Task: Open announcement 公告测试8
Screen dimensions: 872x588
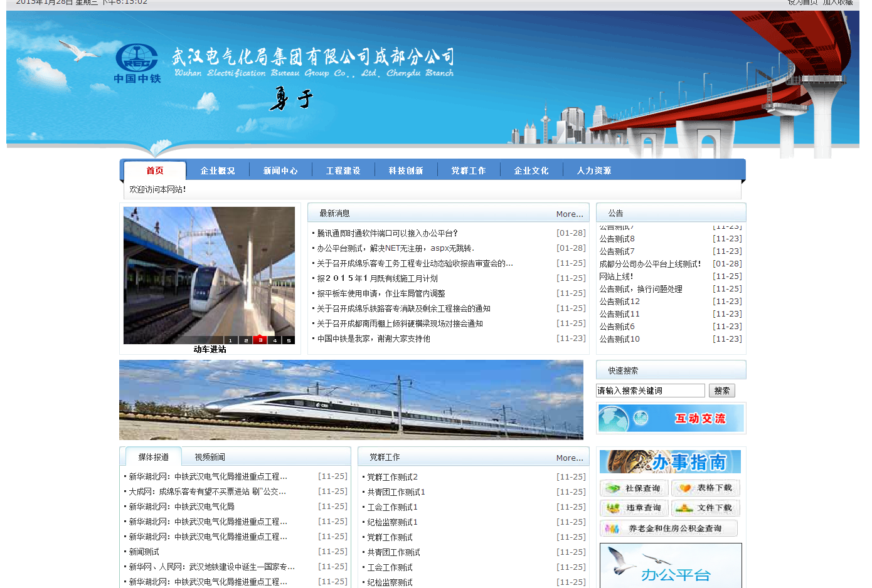Action: [x=617, y=239]
